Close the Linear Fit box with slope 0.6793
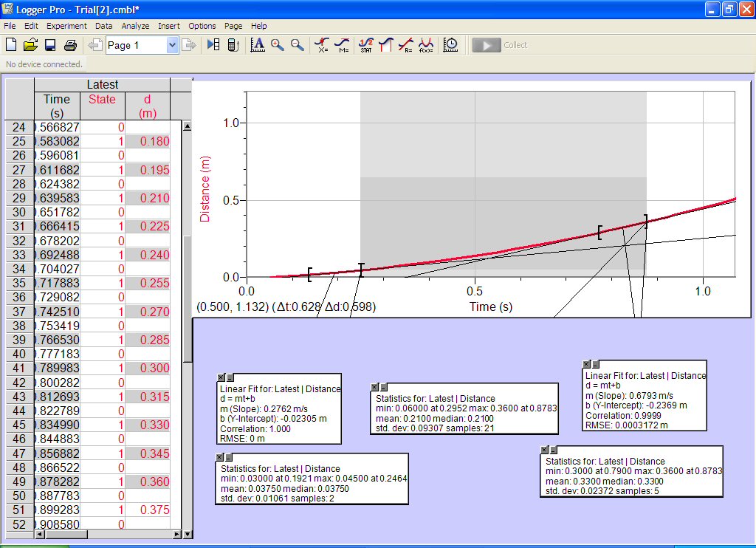The height and width of the screenshot is (548, 756). pyautogui.click(x=587, y=364)
